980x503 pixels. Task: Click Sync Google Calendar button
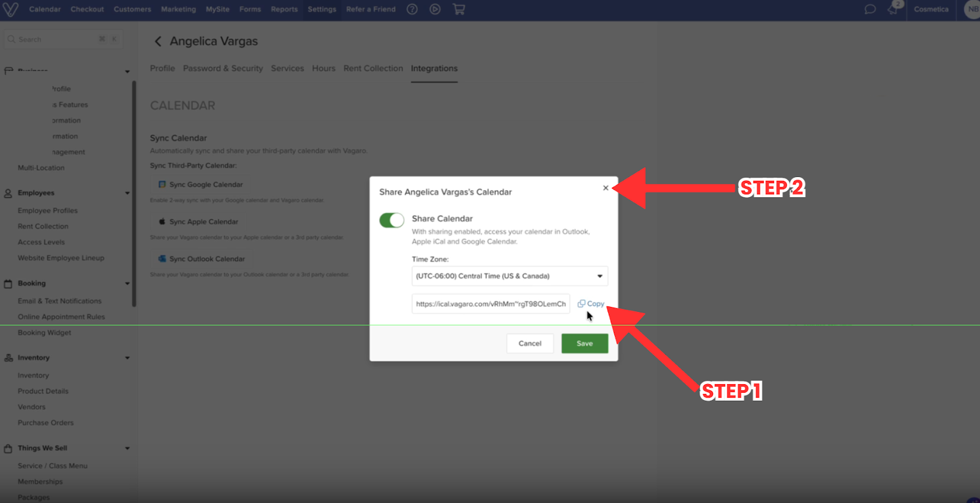pyautogui.click(x=201, y=184)
